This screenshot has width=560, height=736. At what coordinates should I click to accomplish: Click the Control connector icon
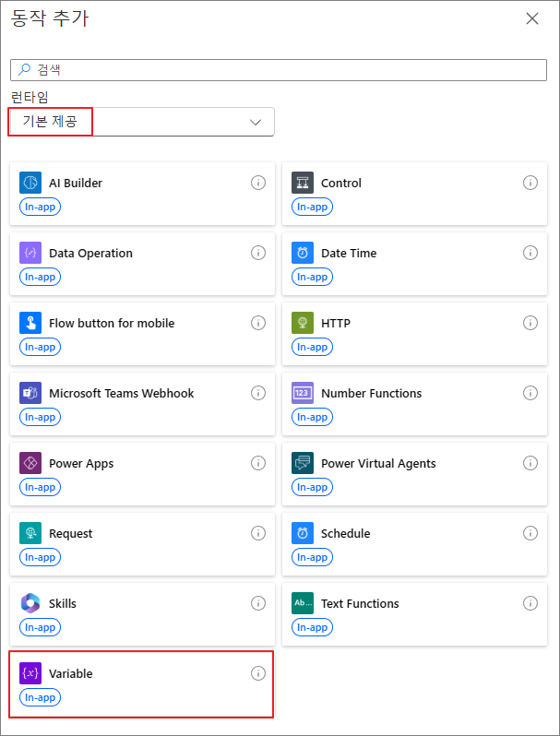303,183
